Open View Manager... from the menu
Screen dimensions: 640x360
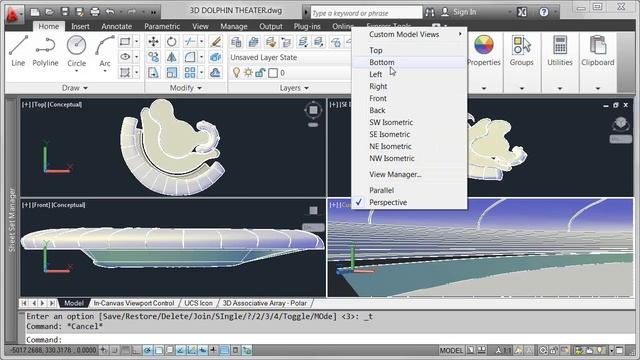click(x=409, y=174)
